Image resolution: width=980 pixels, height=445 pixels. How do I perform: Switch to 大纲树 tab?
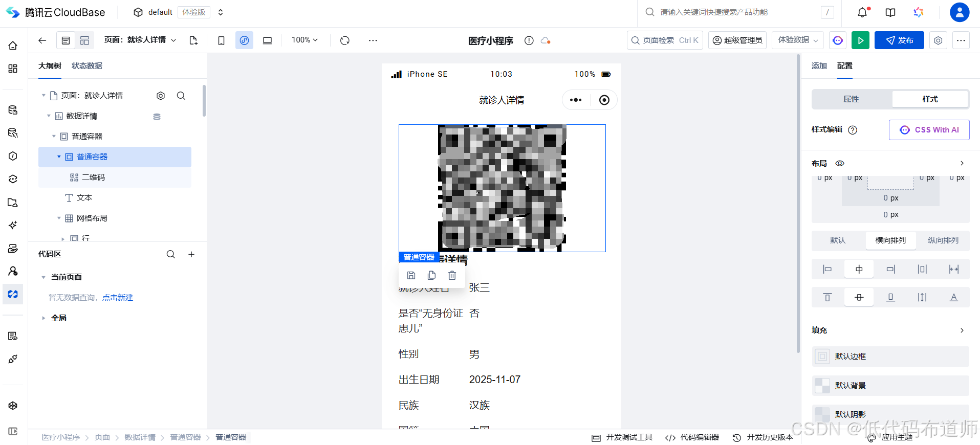[x=50, y=66]
